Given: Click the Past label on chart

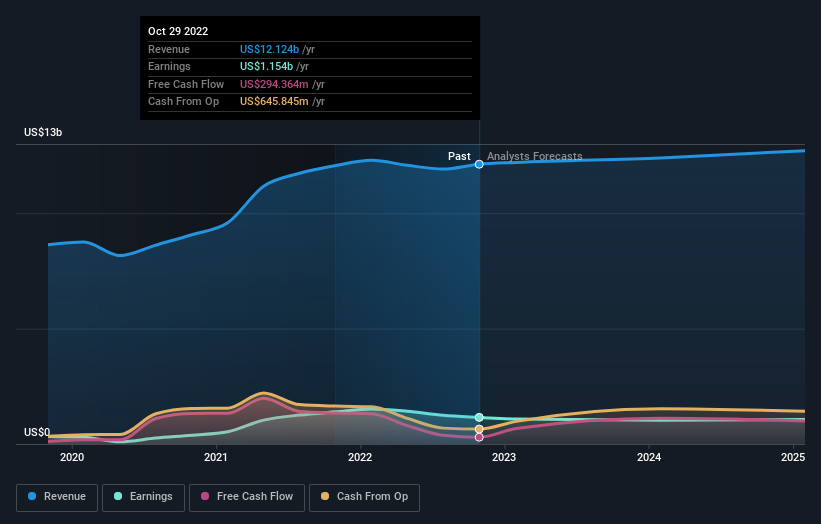Looking at the screenshot, I should tap(459, 156).
